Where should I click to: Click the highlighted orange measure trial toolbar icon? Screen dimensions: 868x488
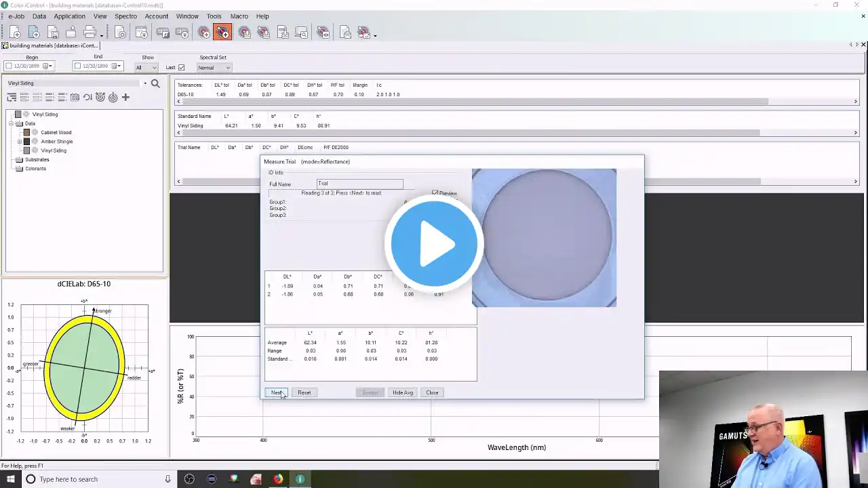tap(222, 32)
